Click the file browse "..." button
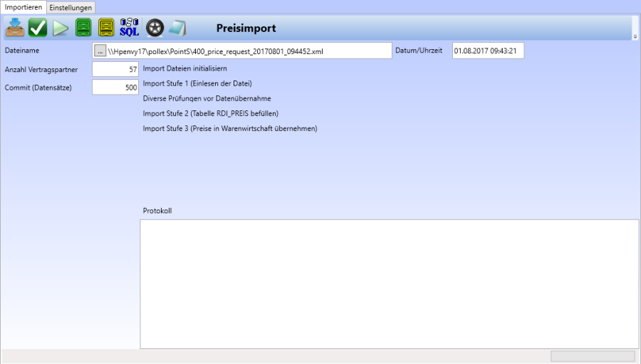The width and height of the screenshot is (641, 364). coord(100,51)
